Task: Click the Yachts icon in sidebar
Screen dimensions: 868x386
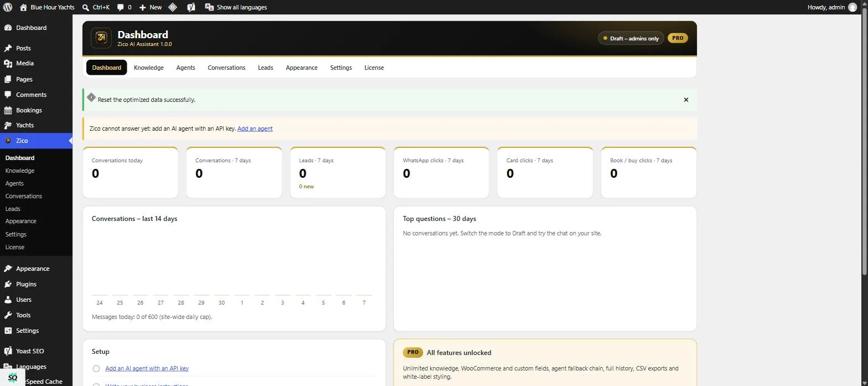Action: click(x=8, y=125)
